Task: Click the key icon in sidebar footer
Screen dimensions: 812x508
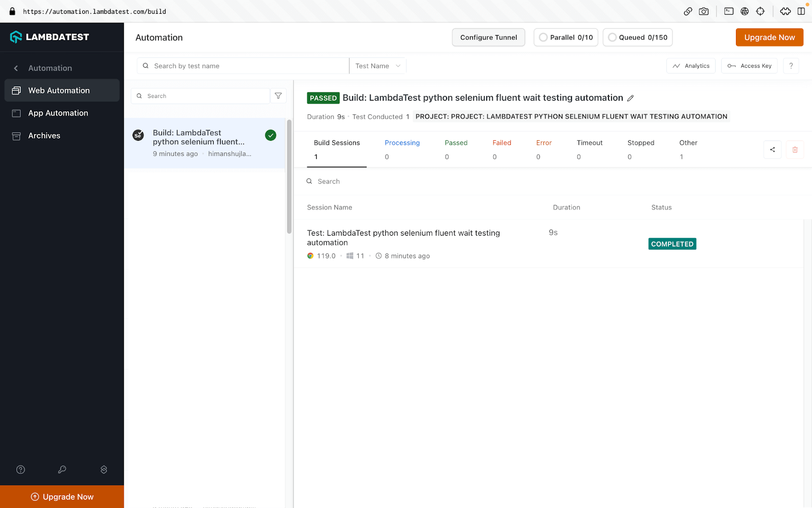Action: point(62,469)
